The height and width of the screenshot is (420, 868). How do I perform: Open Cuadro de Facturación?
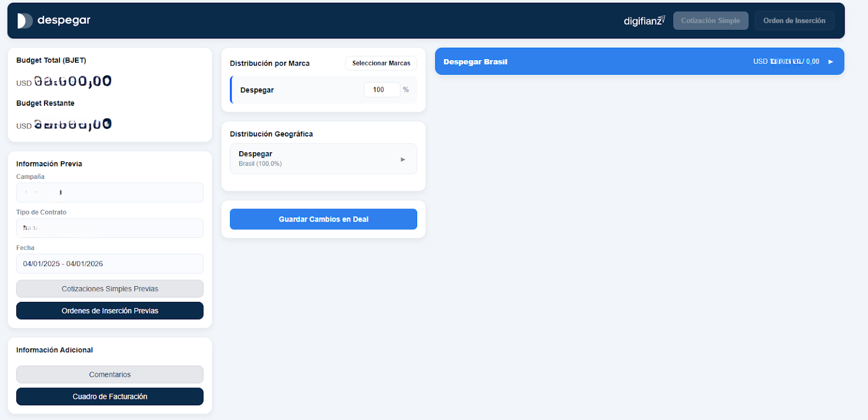(110, 396)
